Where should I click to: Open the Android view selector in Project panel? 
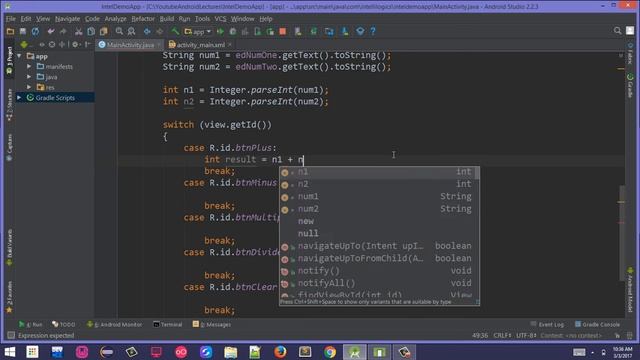tap(27, 44)
